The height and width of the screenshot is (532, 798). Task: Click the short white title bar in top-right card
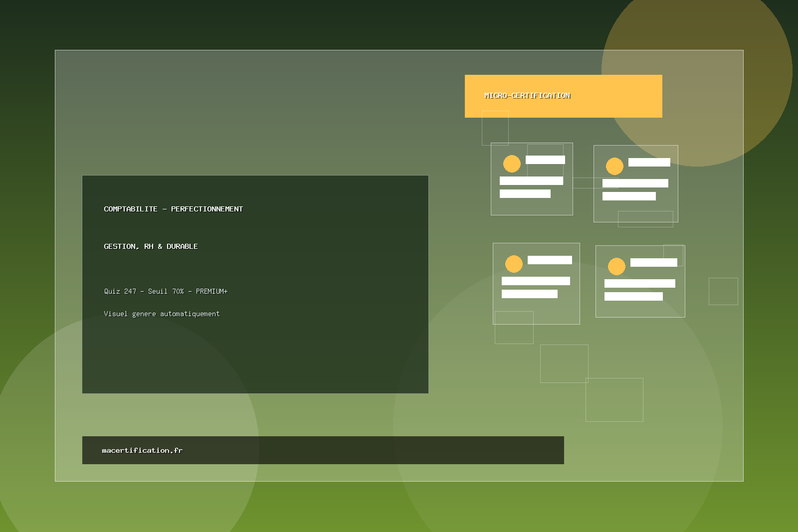pyautogui.click(x=649, y=162)
